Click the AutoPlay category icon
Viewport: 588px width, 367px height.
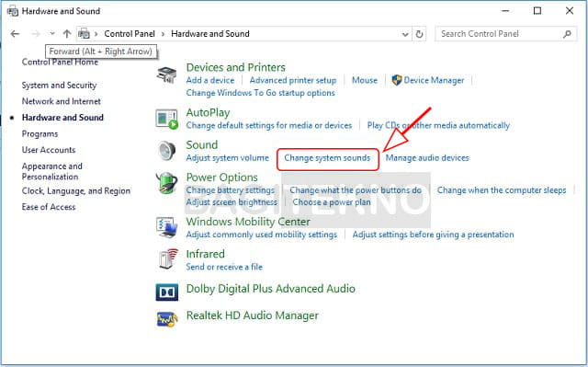click(167, 119)
